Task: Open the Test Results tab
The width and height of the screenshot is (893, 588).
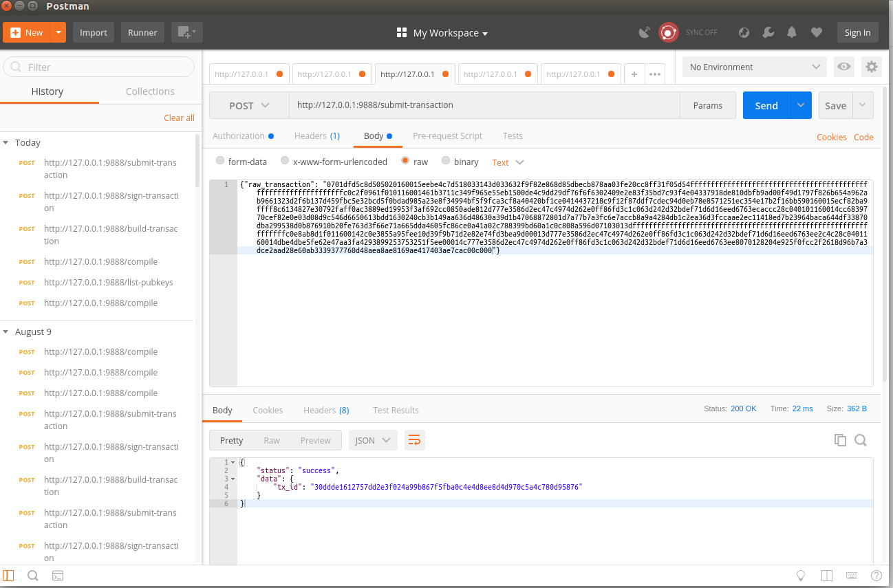Action: [x=396, y=410]
